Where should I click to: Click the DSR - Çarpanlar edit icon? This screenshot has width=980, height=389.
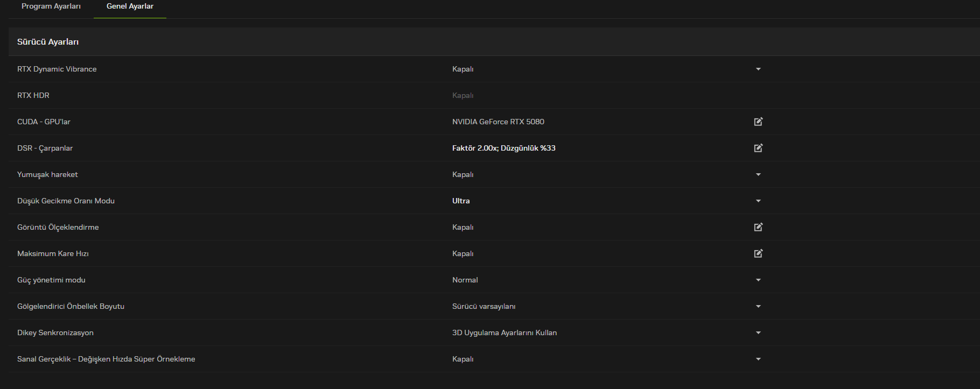pyautogui.click(x=758, y=148)
